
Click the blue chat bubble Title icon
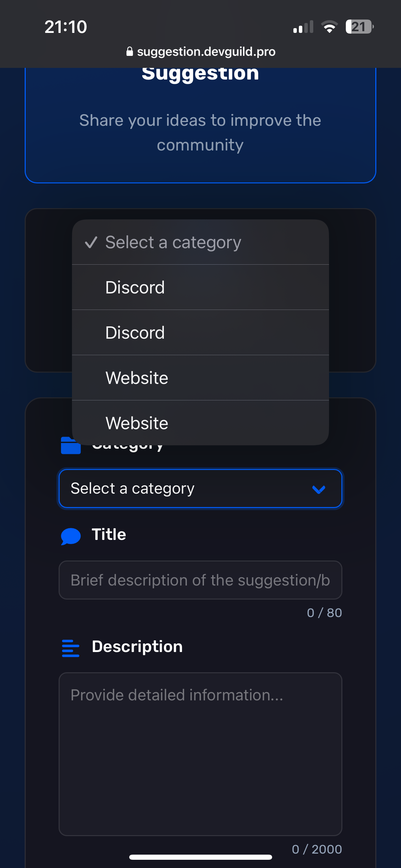(x=71, y=536)
